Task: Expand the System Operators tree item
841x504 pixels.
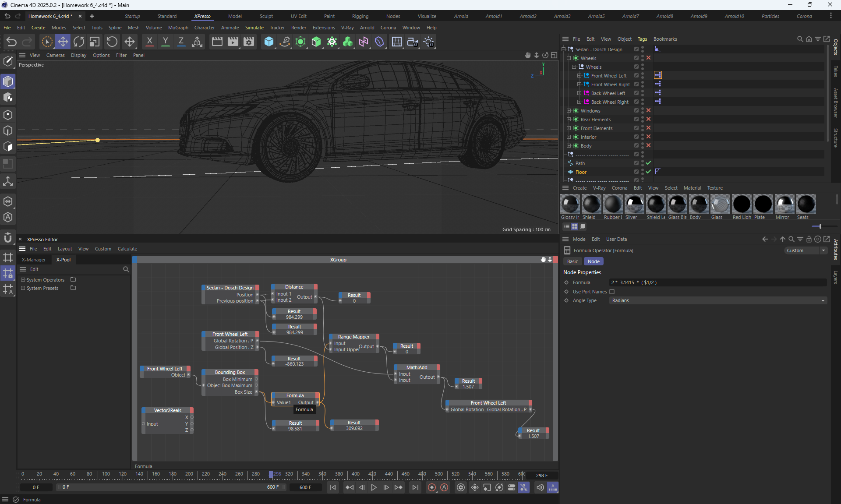Action: 23,279
